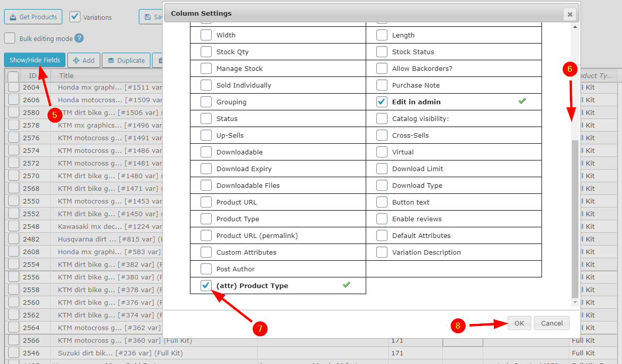Viewport: 622px width, 364px height.
Task: Click the plus icon on Add button
Action: coord(76,60)
